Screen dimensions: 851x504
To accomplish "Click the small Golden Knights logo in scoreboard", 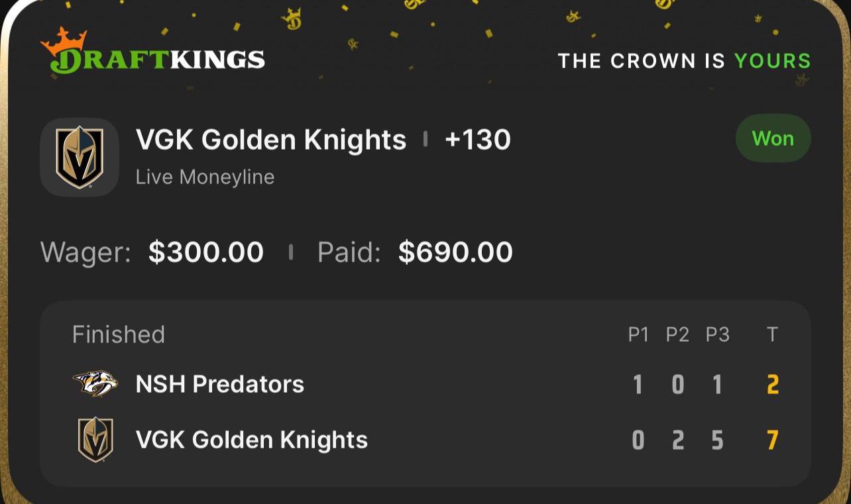I will (x=95, y=439).
